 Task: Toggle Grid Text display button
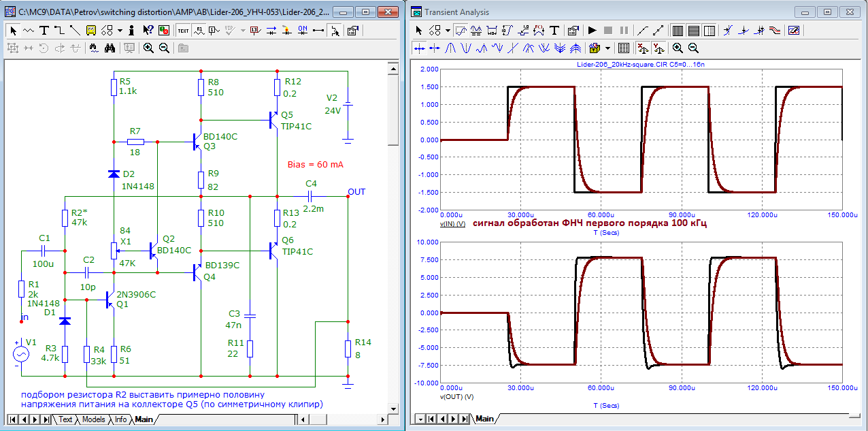coord(184,30)
